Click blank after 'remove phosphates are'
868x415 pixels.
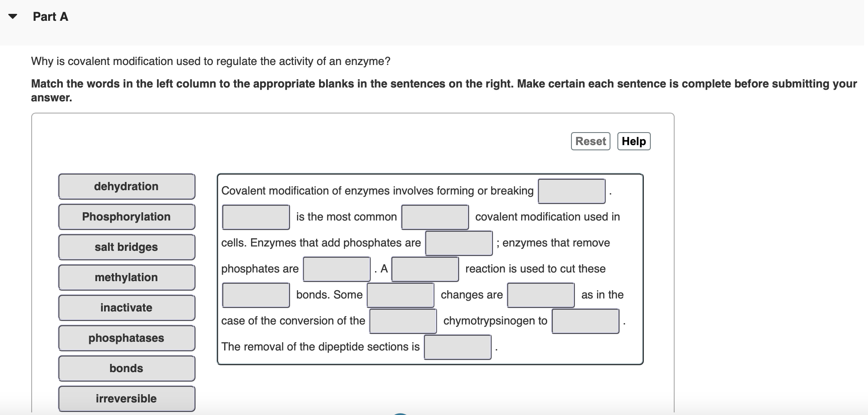(336, 269)
